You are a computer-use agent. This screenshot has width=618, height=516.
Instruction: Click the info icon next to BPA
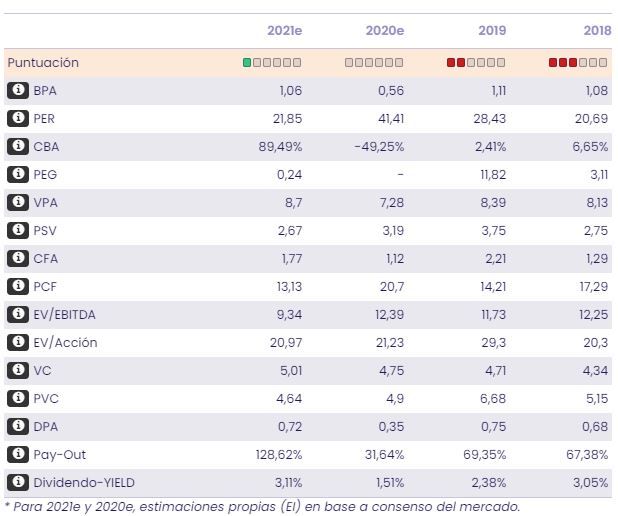(x=17, y=90)
